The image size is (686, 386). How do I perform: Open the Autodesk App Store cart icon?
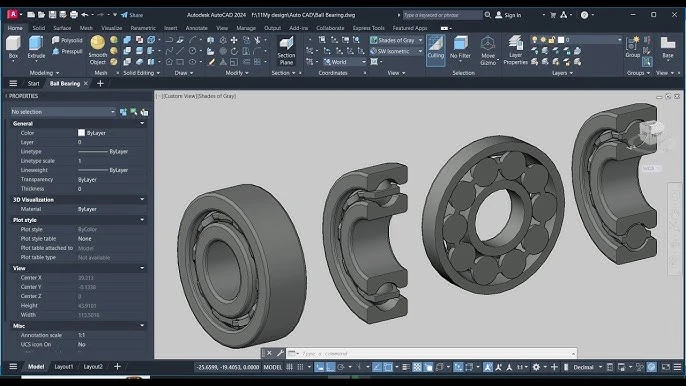[x=553, y=15]
